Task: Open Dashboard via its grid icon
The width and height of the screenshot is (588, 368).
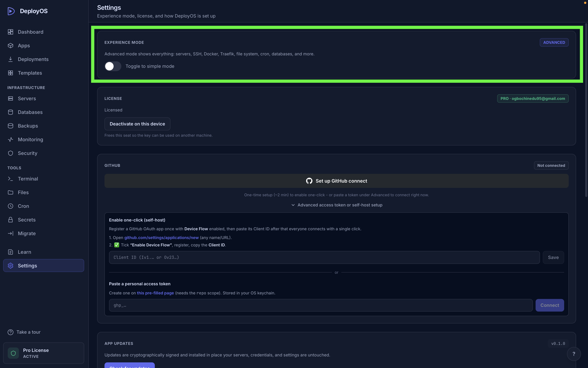Action: point(11,32)
